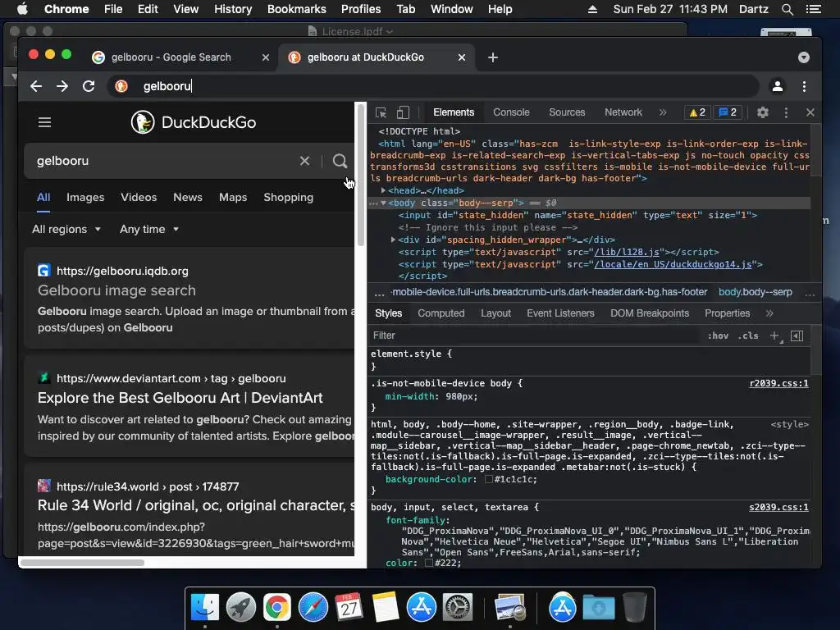The image size is (840, 630).
Task: Expand the head element node
Action: pyautogui.click(x=384, y=190)
